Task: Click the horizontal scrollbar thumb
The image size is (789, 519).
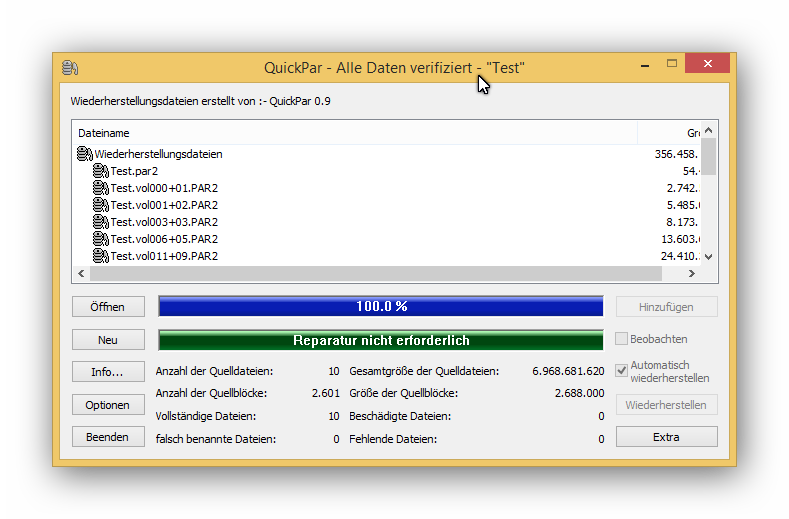Action: click(375, 273)
